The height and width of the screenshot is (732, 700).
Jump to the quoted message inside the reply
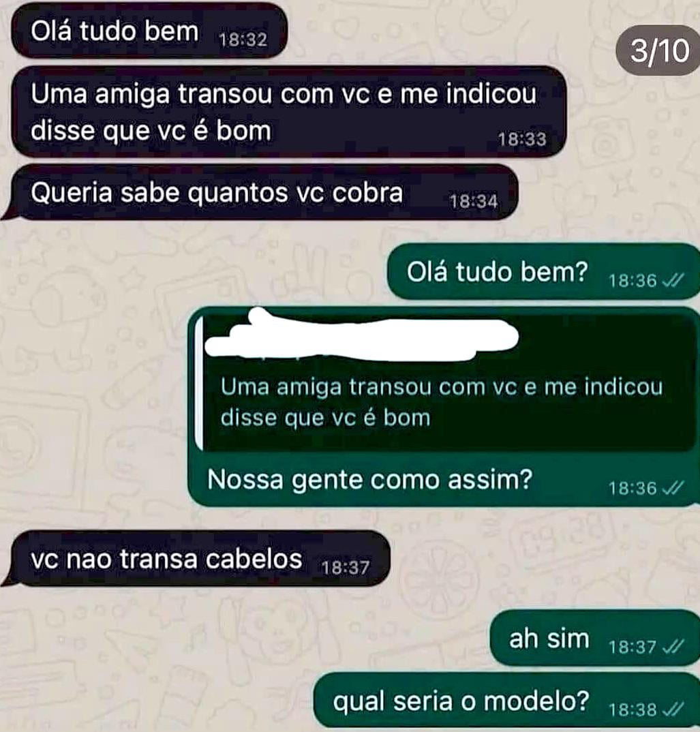click(447, 382)
